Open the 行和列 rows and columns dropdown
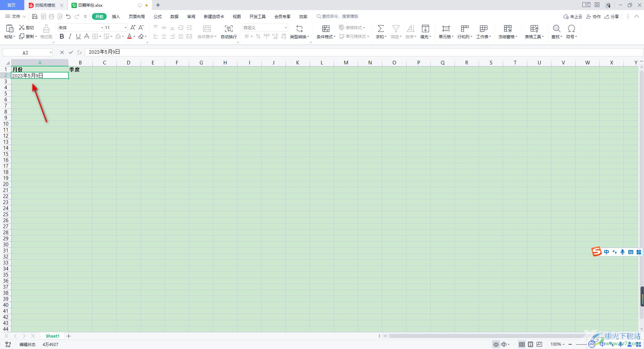Screen dimensions: 644x349 tap(465, 32)
